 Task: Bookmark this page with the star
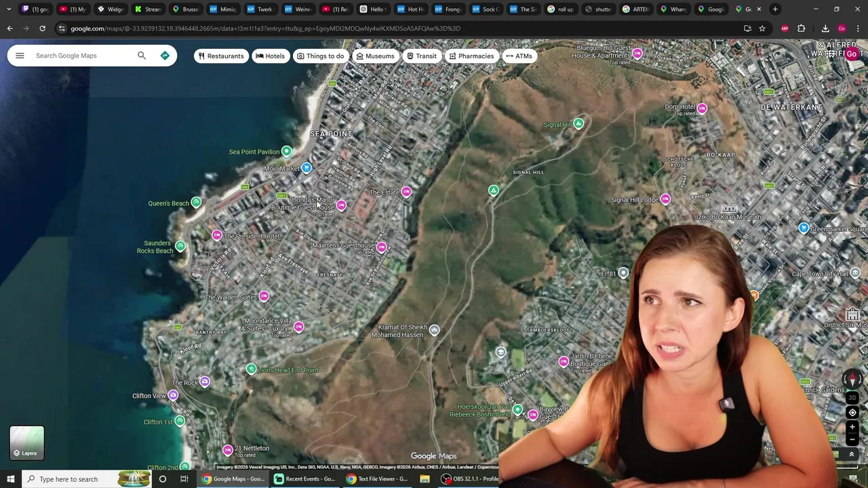pyautogui.click(x=762, y=28)
